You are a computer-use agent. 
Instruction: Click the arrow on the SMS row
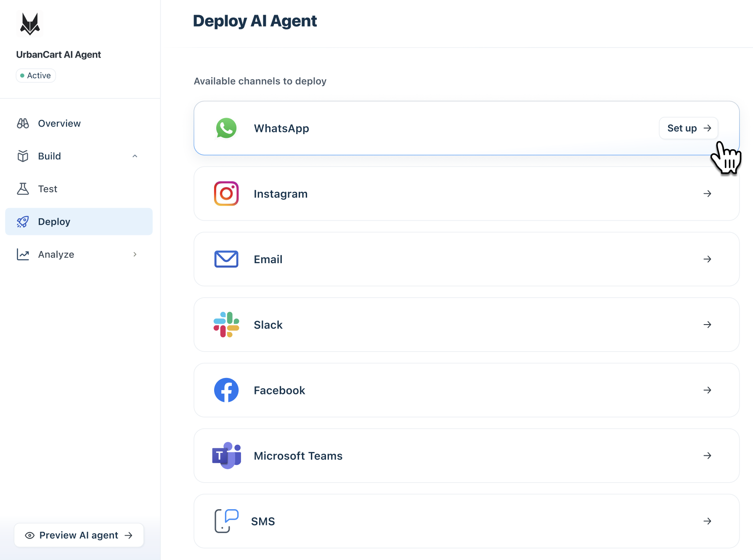708,521
